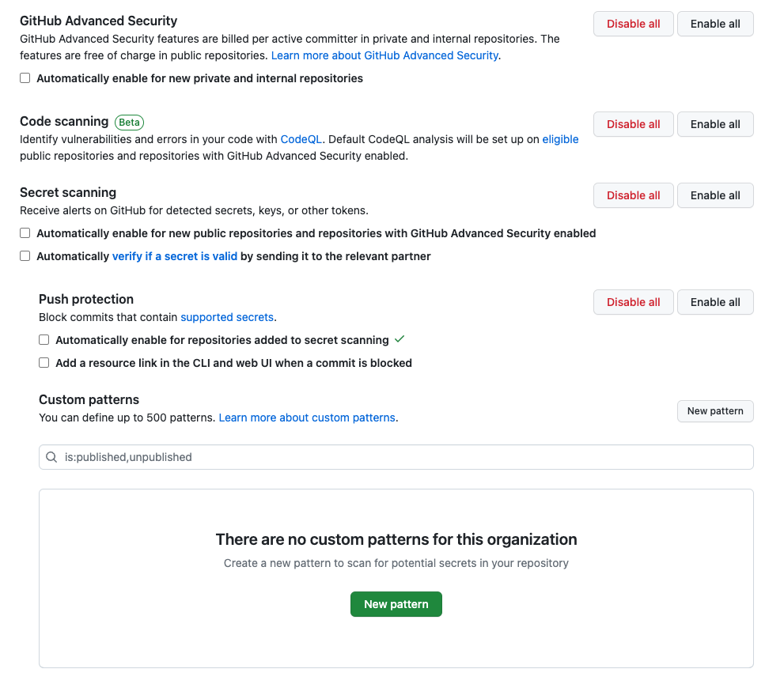The image size is (784, 684).
Task: Enable all for GitHub Advanced Security
Action: tap(715, 24)
